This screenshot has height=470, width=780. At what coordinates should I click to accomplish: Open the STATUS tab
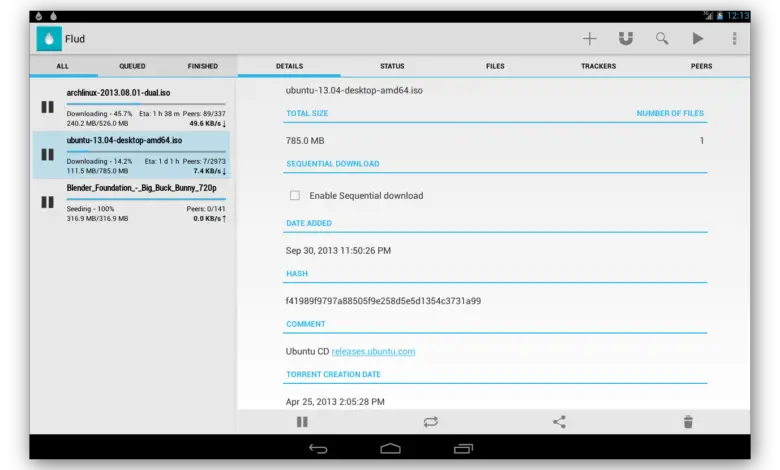[x=392, y=66]
